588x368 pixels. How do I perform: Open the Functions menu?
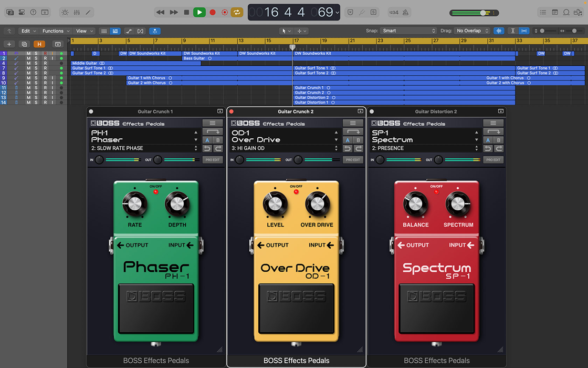pos(55,31)
